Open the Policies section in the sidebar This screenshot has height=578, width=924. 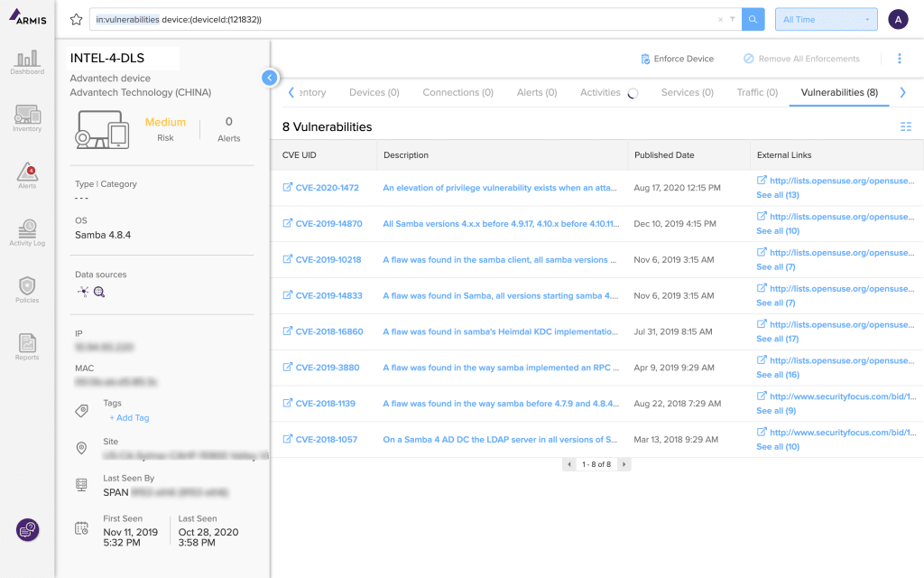[x=27, y=290]
